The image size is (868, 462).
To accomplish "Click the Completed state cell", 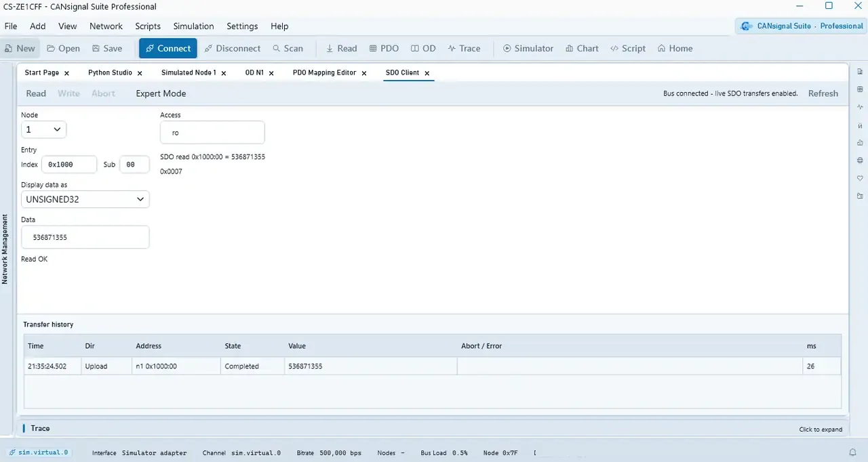I will tap(252, 366).
